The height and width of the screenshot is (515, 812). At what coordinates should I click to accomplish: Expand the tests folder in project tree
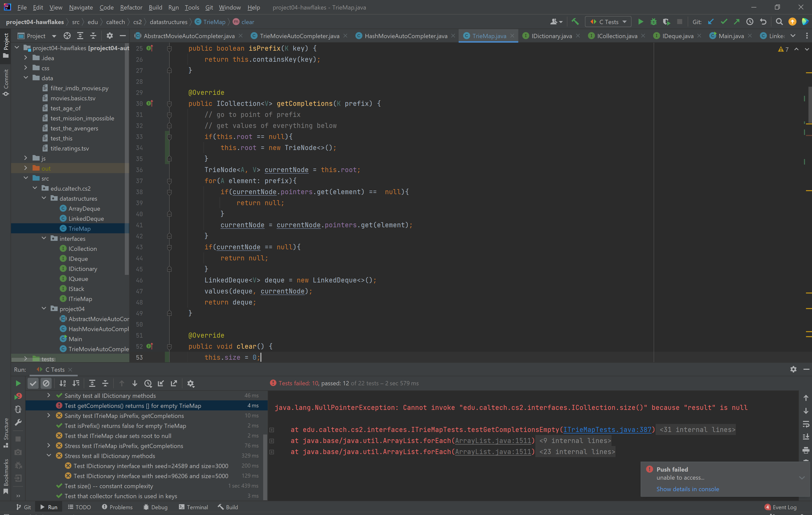click(26, 359)
